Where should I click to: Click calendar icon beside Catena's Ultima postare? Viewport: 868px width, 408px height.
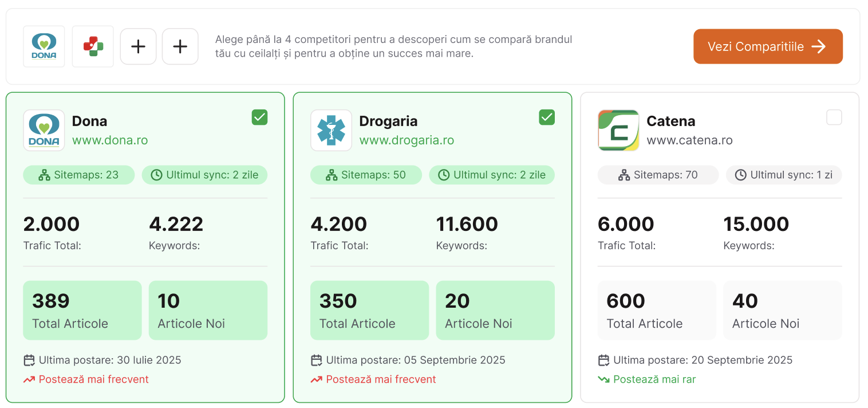point(603,360)
